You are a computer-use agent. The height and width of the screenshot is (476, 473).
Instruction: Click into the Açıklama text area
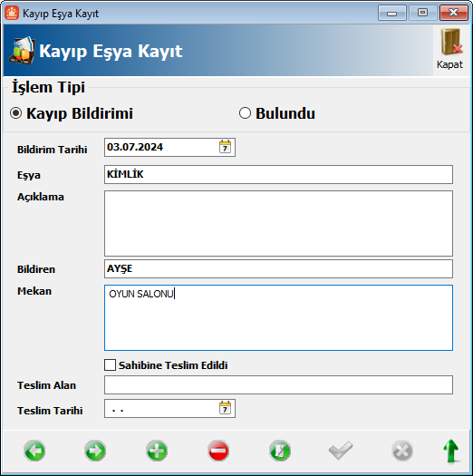click(278, 223)
